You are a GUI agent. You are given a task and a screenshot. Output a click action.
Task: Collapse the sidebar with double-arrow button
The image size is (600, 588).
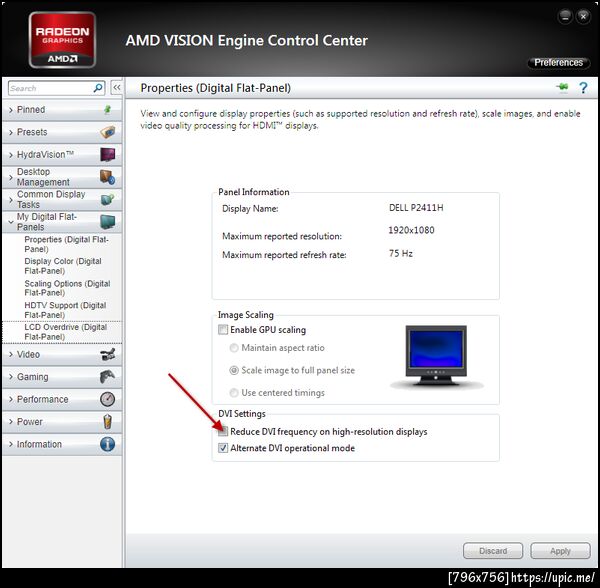coord(116,88)
